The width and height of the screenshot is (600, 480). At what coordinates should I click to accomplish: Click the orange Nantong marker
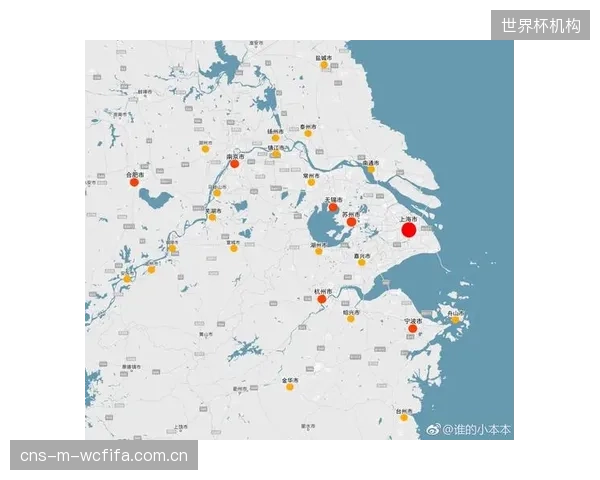371,169
